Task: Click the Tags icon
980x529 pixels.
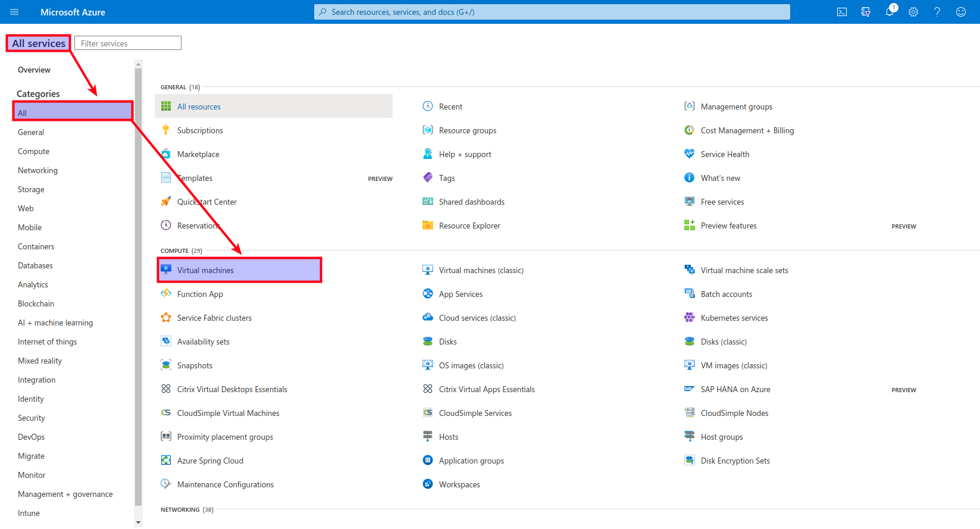Action: 428,177
